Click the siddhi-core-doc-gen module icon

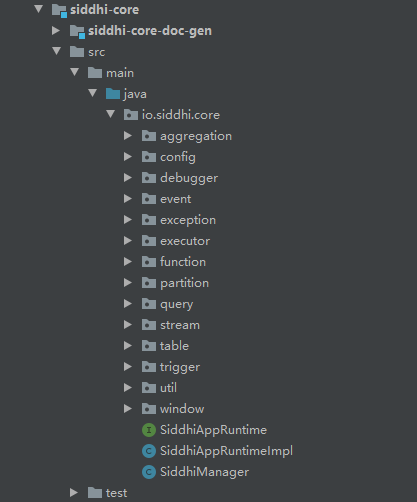(77, 31)
